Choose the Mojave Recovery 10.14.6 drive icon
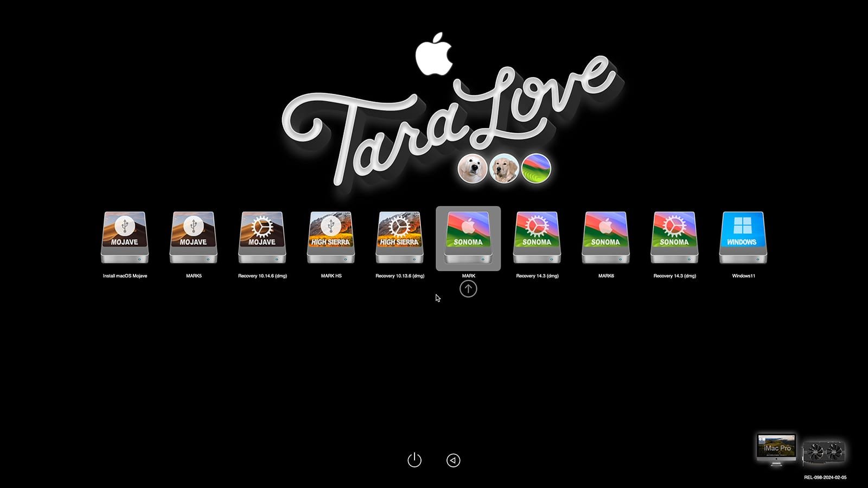This screenshot has height=488, width=868. 262,237
